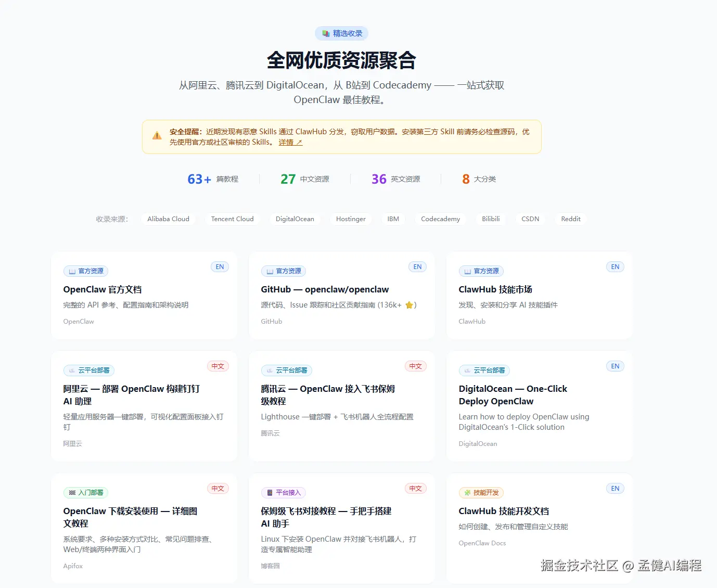Click description '如何创建、发布和管理自定义技能'
The height and width of the screenshot is (588, 717).
[513, 527]
